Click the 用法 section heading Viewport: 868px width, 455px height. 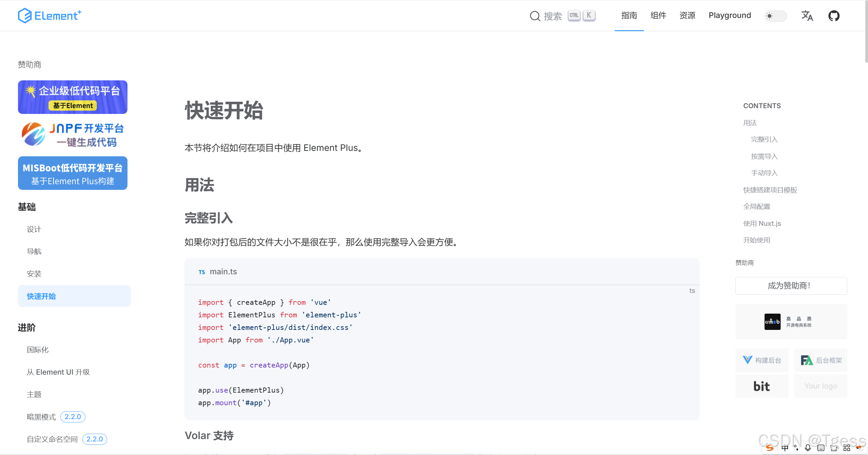point(199,185)
